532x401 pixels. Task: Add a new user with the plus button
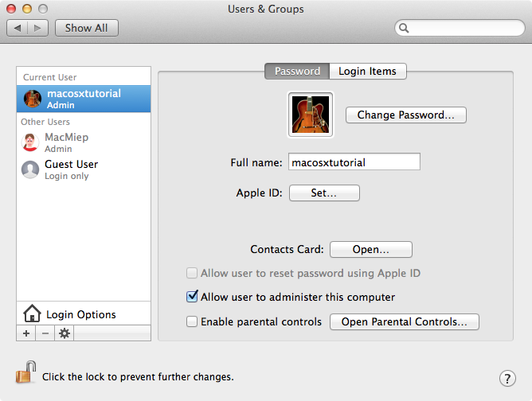point(26,333)
